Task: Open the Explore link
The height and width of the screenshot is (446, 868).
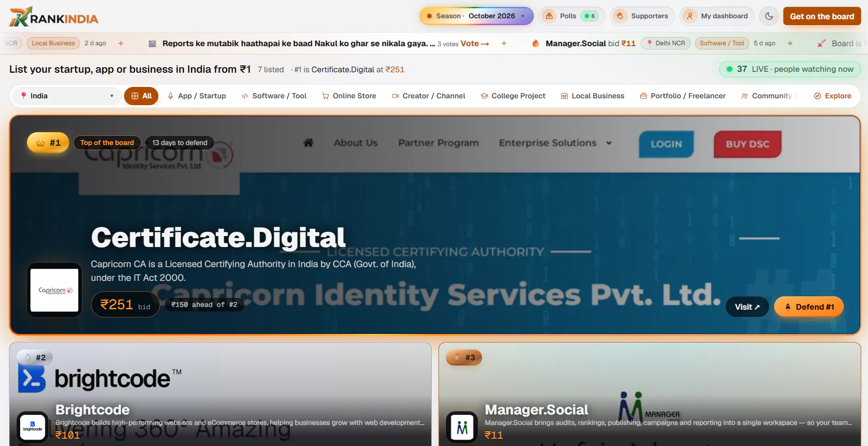Action: pos(833,96)
